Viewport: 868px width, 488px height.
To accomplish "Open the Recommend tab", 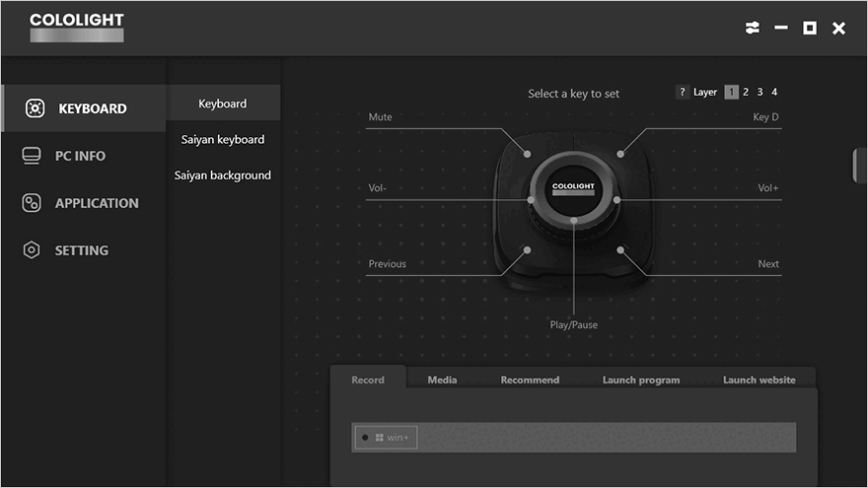I will point(530,380).
